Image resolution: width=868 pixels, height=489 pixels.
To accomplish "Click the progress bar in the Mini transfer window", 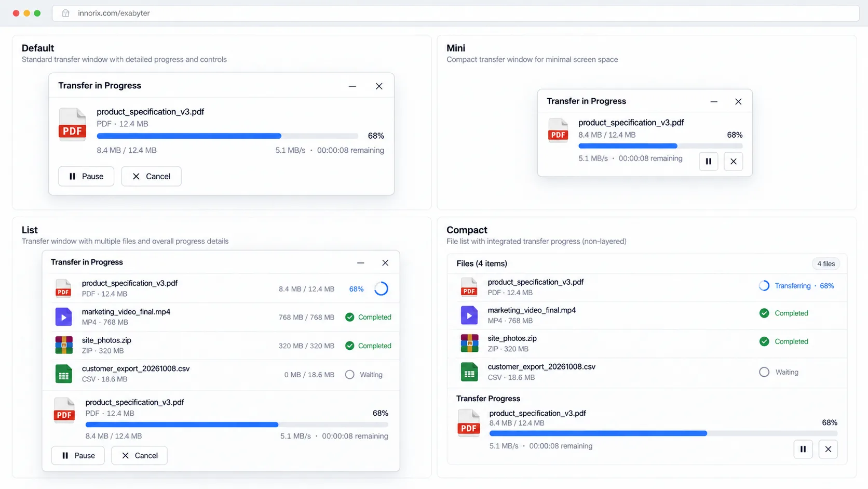I will (660, 146).
